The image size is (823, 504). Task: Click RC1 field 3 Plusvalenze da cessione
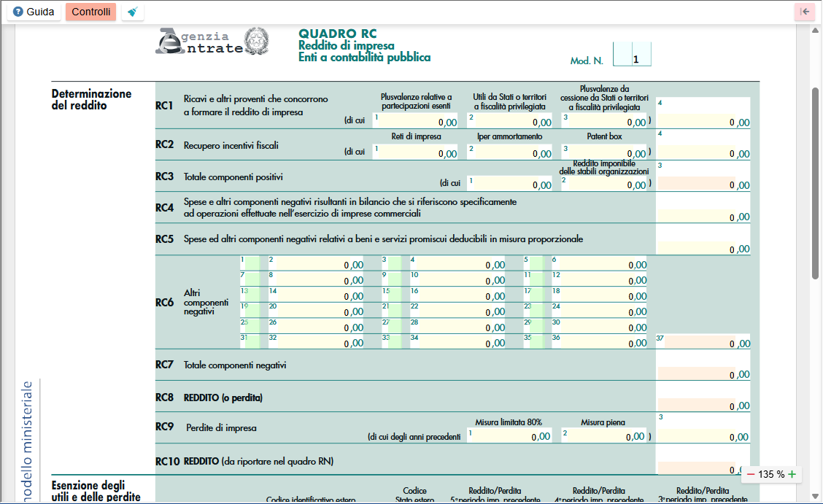604,120
